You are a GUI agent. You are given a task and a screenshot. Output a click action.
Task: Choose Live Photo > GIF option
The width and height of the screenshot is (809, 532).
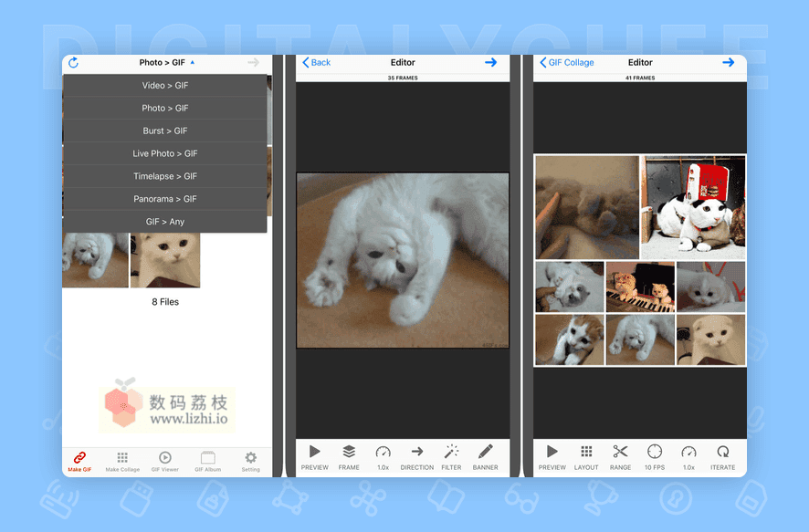pos(165,153)
